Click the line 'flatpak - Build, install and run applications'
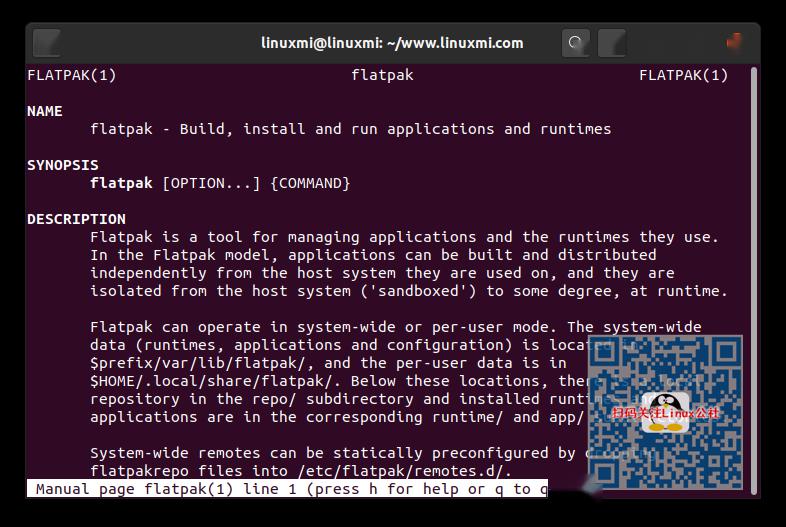Screen dimensions: 786x527 (x=351, y=129)
